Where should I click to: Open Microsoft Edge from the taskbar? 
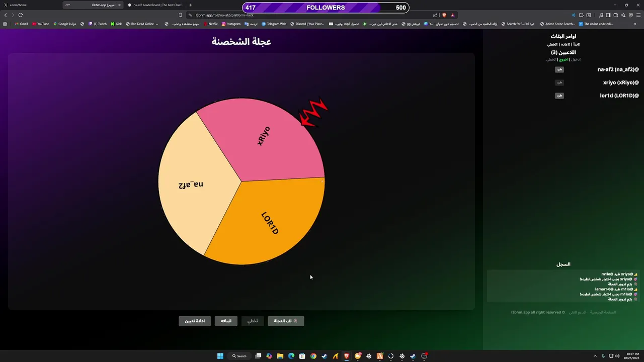point(291,356)
